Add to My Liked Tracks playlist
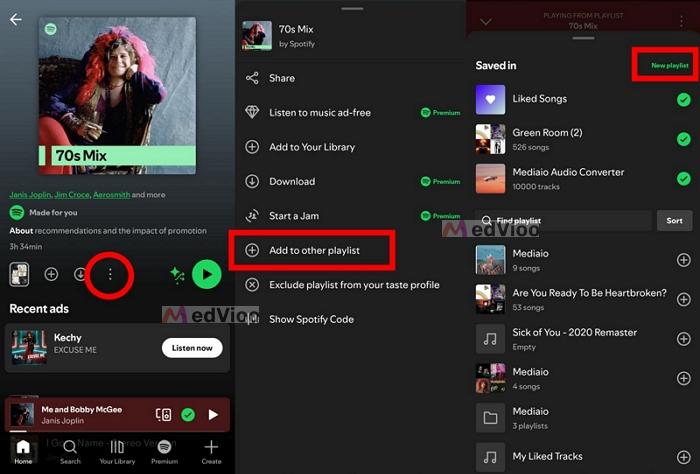Image resolution: width=700 pixels, height=474 pixels. tap(683, 457)
